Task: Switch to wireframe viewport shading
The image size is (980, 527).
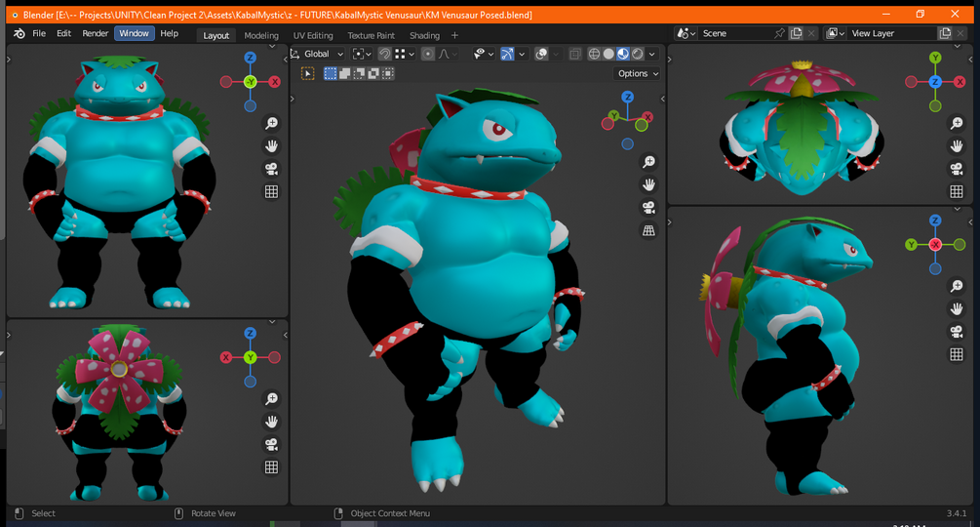Action: (595, 54)
